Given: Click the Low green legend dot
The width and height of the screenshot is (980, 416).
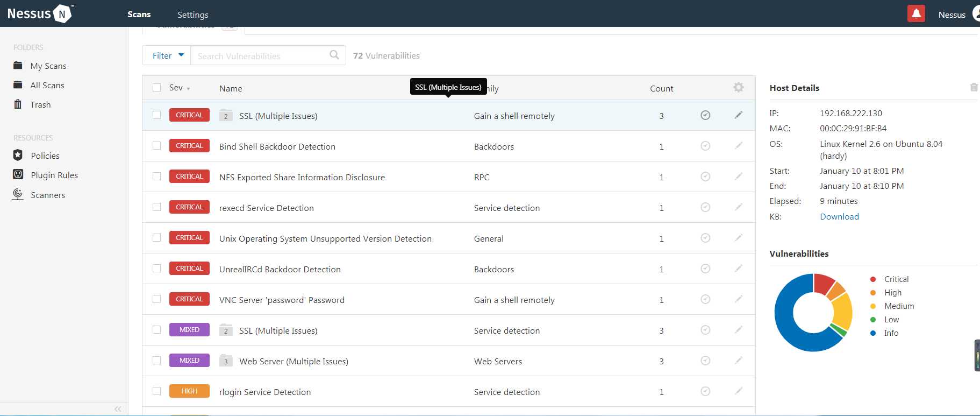Looking at the screenshot, I should (x=873, y=319).
